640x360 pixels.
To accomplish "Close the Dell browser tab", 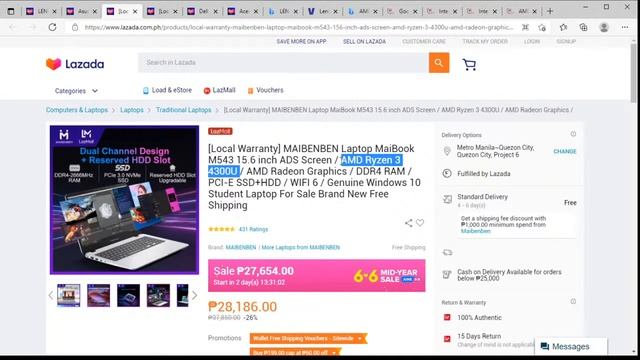I will point(216,11).
